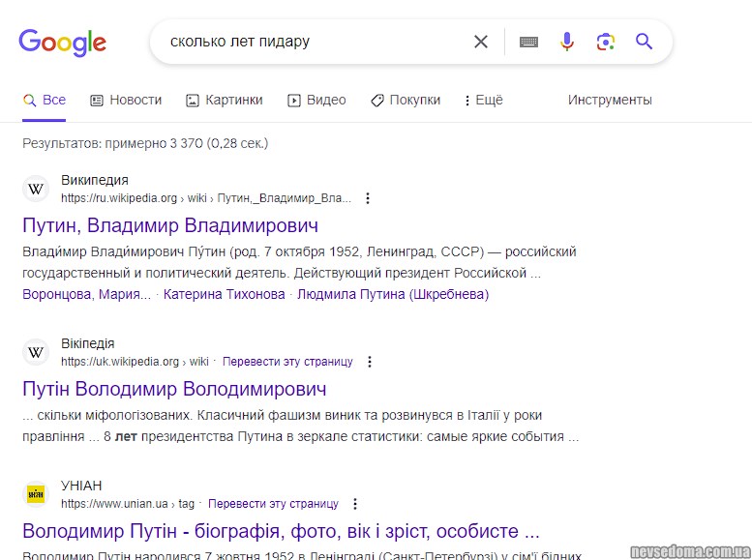Go to the Google logo homepage
752x560 pixels.
[x=63, y=43]
